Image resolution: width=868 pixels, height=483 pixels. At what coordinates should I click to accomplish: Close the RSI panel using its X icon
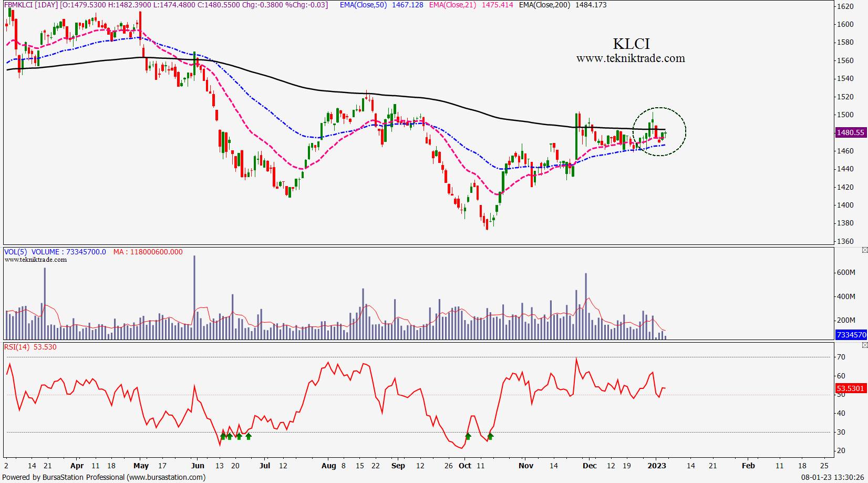coord(865,345)
